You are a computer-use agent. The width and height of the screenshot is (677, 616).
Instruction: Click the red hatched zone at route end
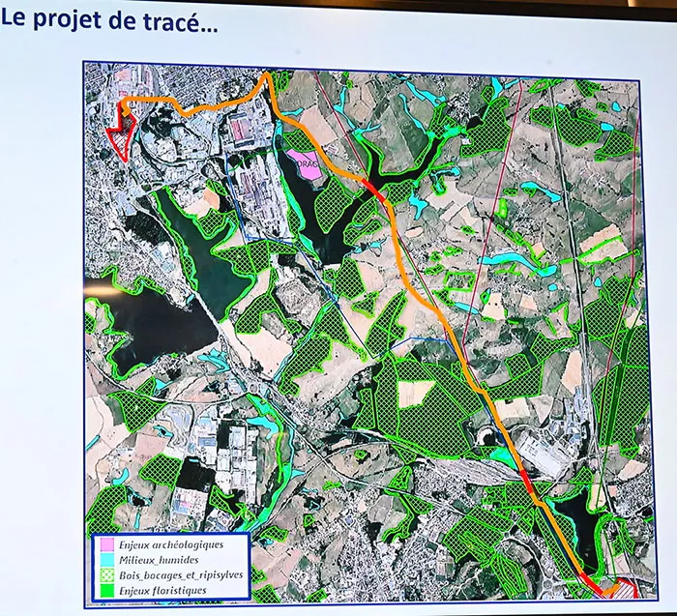(626, 588)
